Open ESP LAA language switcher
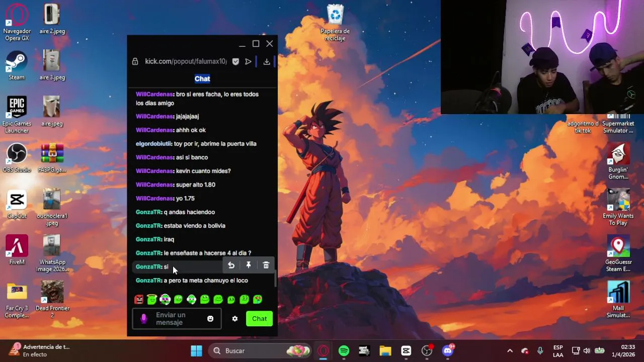The width and height of the screenshot is (644, 362). click(x=558, y=351)
